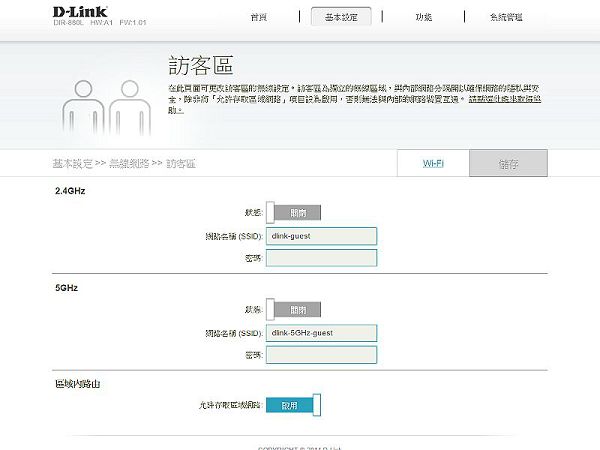Focus the 2.4GHz password field
The image size is (600, 450).
coord(321,258)
